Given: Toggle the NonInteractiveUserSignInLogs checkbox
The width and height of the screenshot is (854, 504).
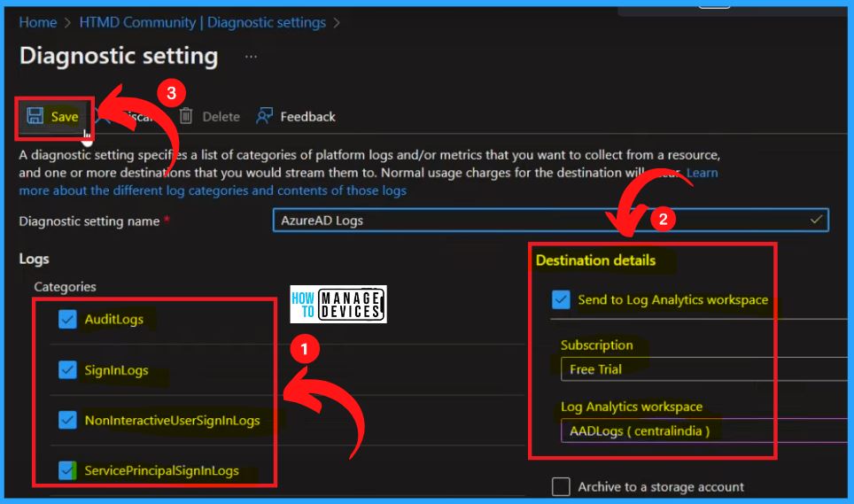Looking at the screenshot, I should (67, 420).
